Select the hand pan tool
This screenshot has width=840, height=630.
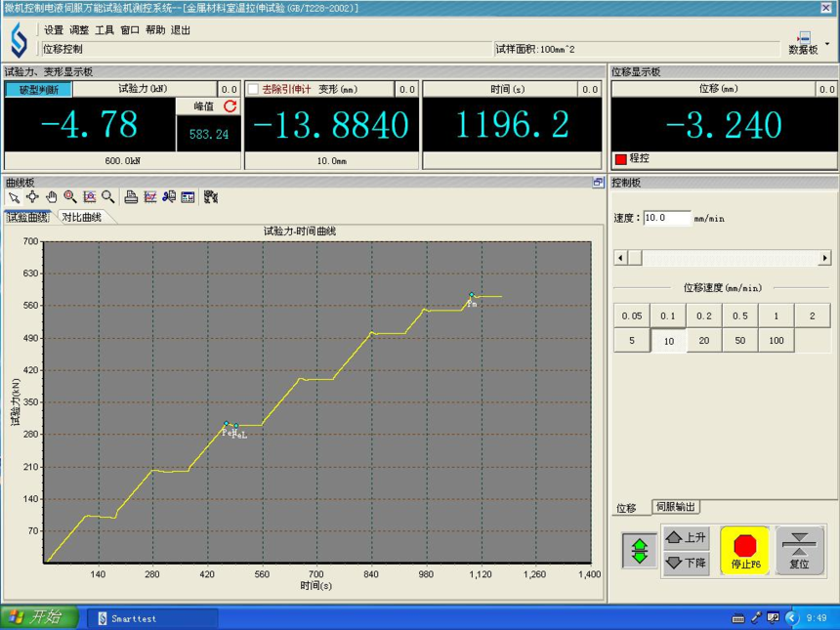click(51, 197)
